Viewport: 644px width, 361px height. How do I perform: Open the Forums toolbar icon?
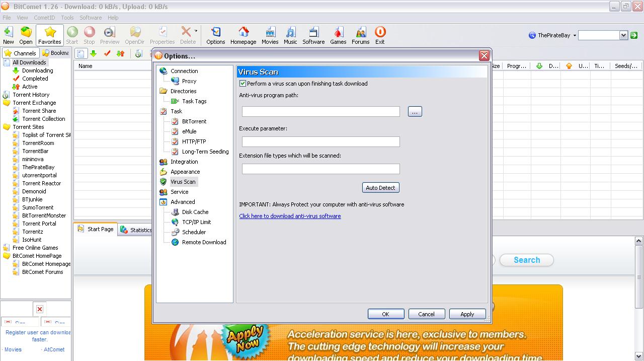click(360, 36)
